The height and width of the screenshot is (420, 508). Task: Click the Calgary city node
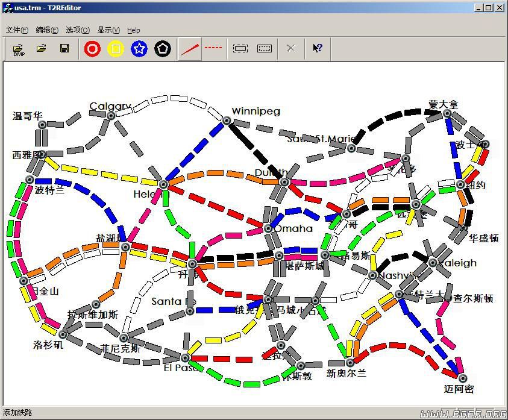pos(111,115)
